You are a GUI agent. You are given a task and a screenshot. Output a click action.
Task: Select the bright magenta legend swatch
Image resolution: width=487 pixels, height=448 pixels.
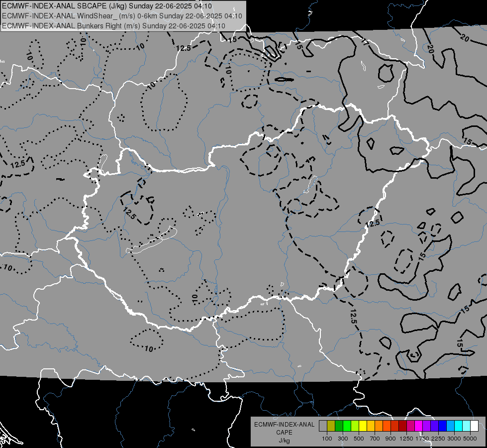tap(419, 426)
